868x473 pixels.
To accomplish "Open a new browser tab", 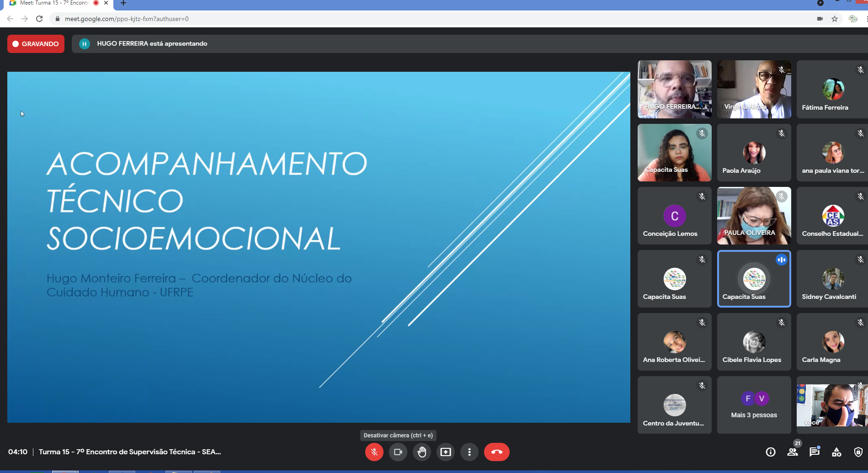I will click(123, 3).
